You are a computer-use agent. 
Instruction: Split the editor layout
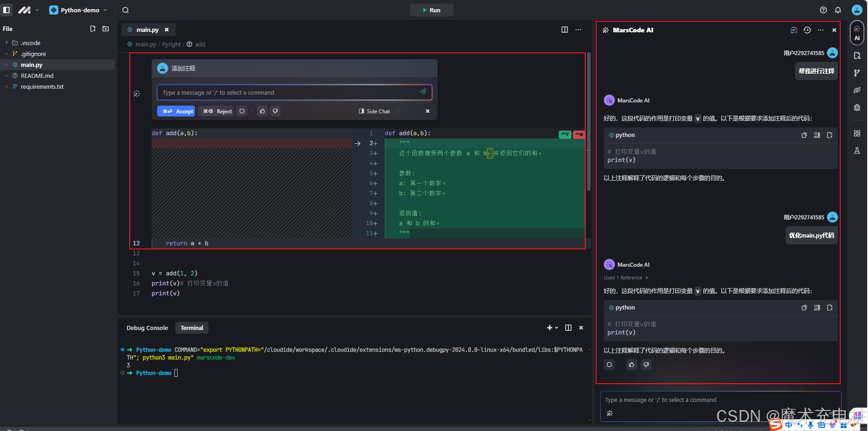(565, 30)
